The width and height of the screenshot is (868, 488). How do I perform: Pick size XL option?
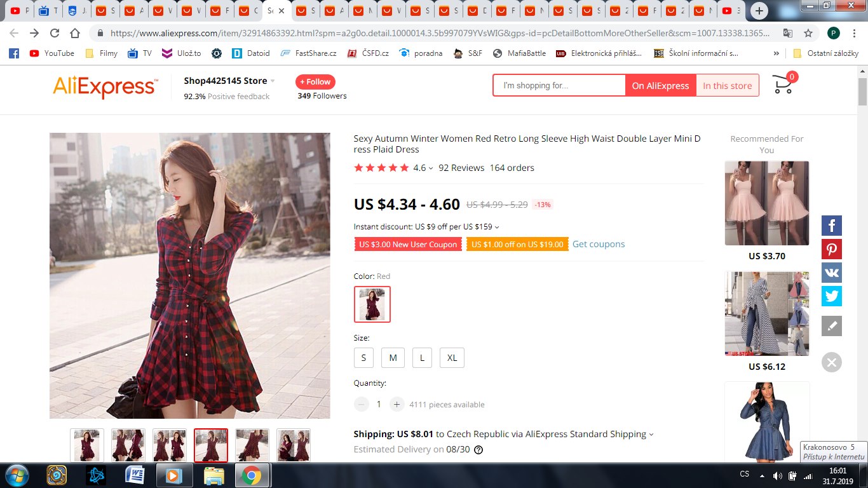[x=452, y=358]
